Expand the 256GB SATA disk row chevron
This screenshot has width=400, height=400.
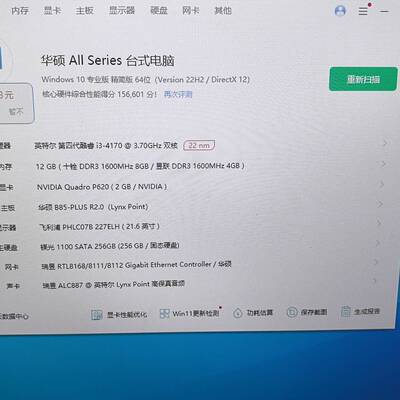point(377,243)
